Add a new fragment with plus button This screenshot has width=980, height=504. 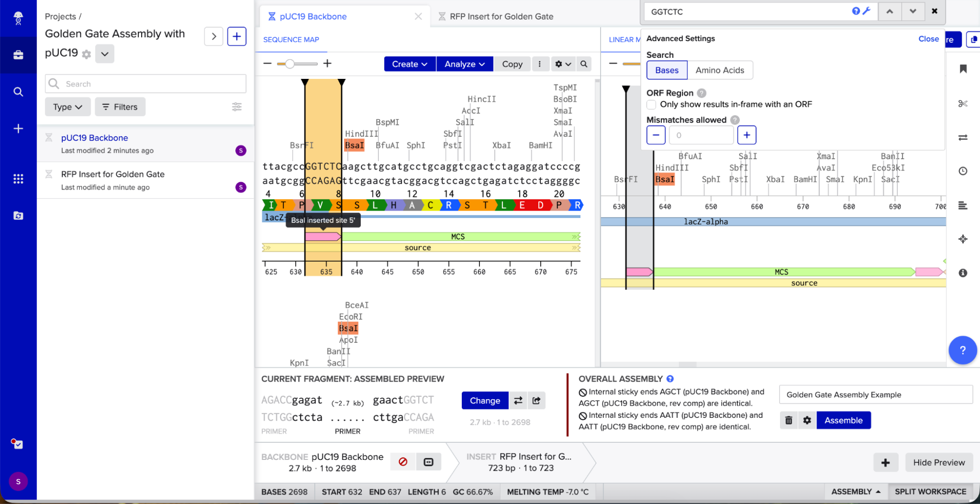885,462
